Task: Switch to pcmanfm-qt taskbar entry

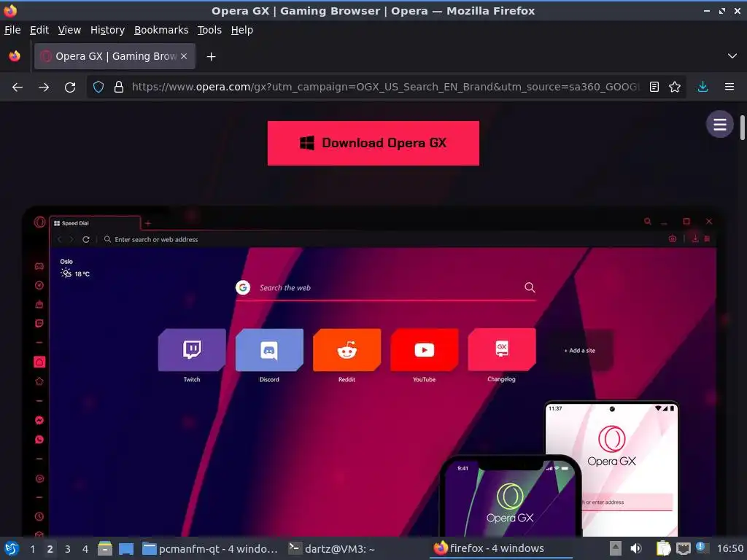Action: [x=209, y=549]
